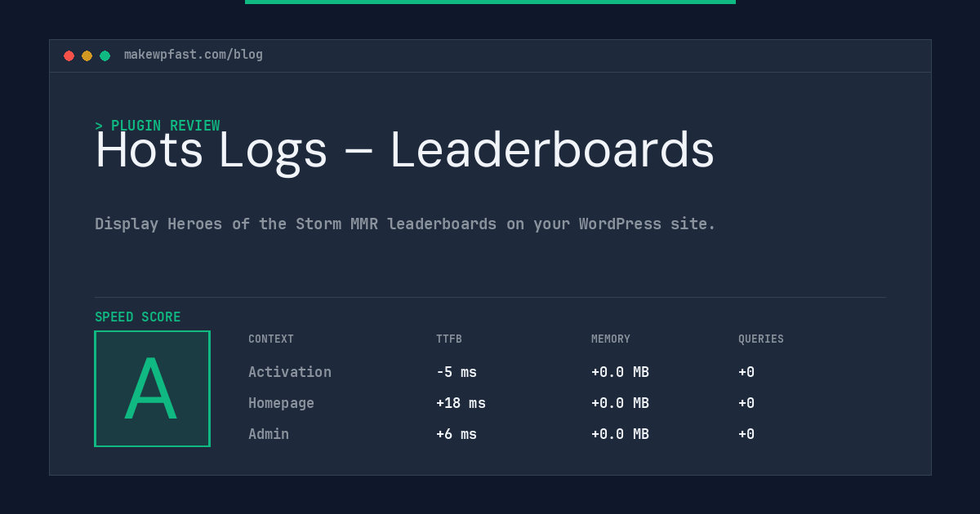The width and height of the screenshot is (980, 514).
Task: Click the grade A score box
Action: click(152, 388)
